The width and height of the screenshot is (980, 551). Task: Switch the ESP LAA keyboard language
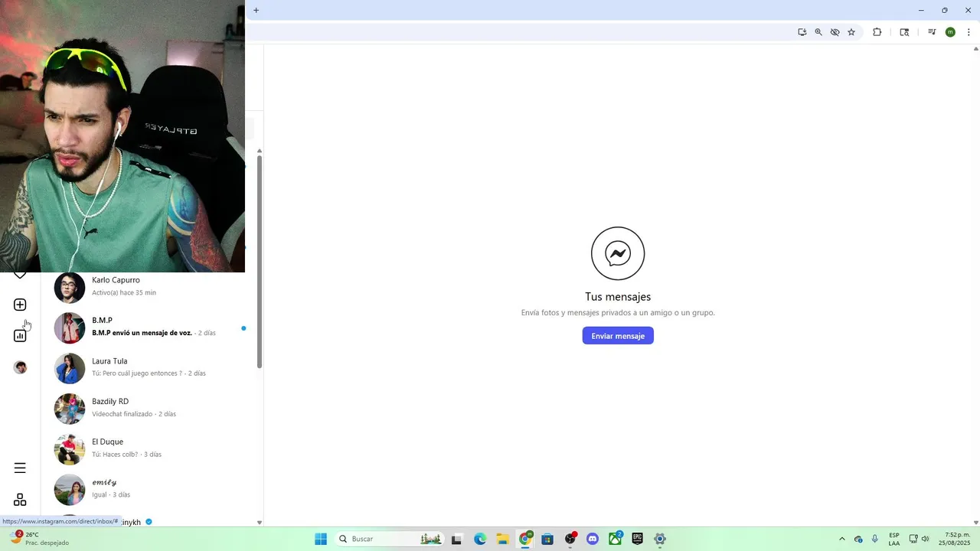coord(894,539)
